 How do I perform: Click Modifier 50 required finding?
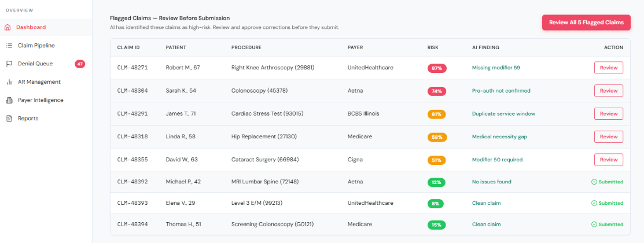pos(498,160)
